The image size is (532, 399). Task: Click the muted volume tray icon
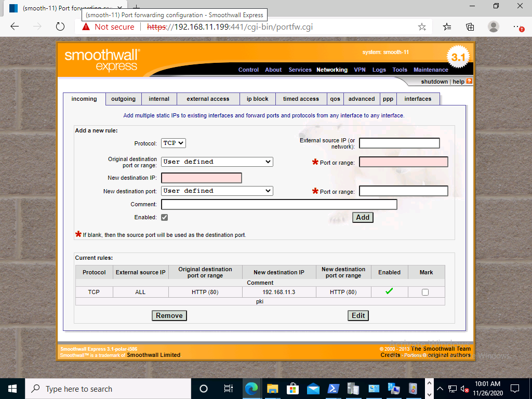(464, 389)
